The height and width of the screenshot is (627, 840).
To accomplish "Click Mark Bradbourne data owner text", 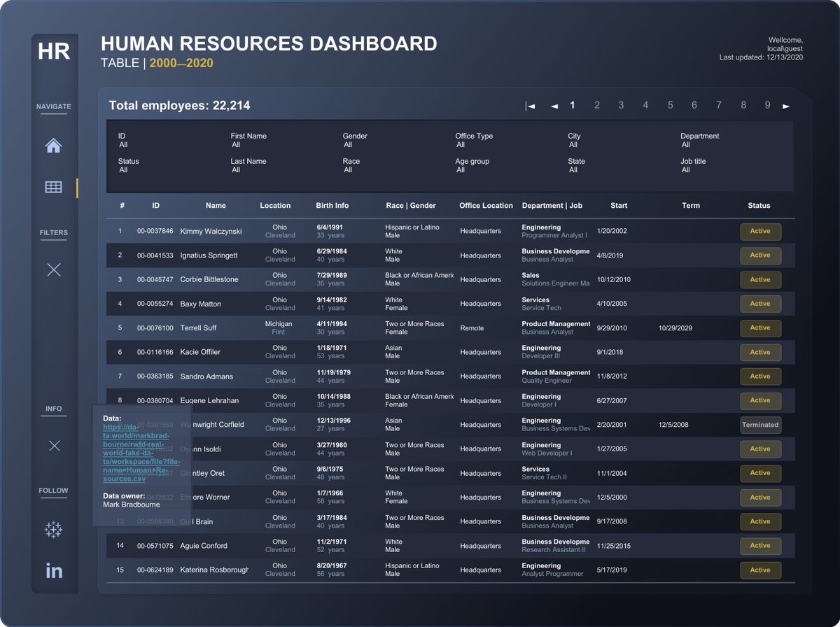I will click(x=131, y=505).
